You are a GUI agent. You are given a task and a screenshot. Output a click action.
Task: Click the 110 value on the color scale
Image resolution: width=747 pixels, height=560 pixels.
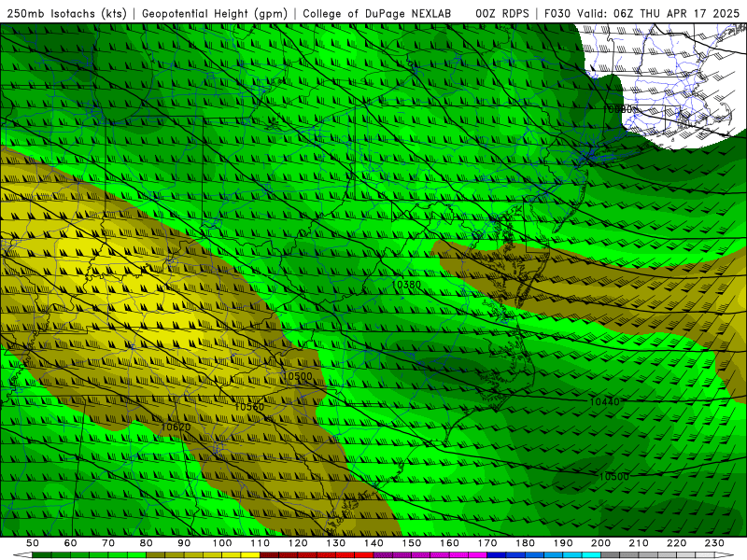(x=261, y=543)
